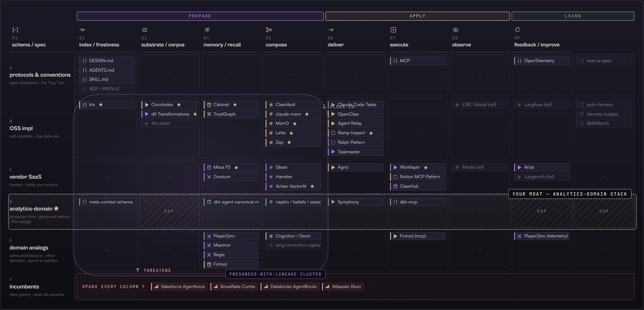
Task: Click the Cognition / Devin chip
Action: click(293, 236)
